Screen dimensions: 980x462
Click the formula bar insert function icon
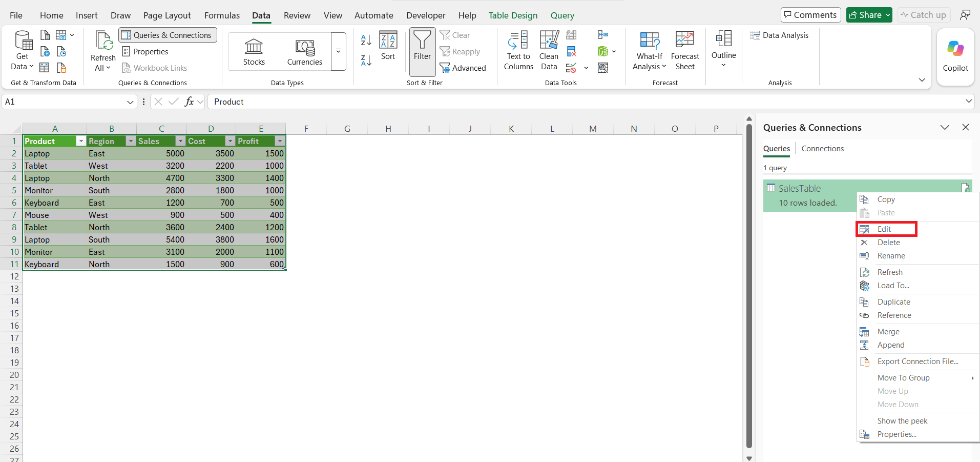[x=189, y=102]
